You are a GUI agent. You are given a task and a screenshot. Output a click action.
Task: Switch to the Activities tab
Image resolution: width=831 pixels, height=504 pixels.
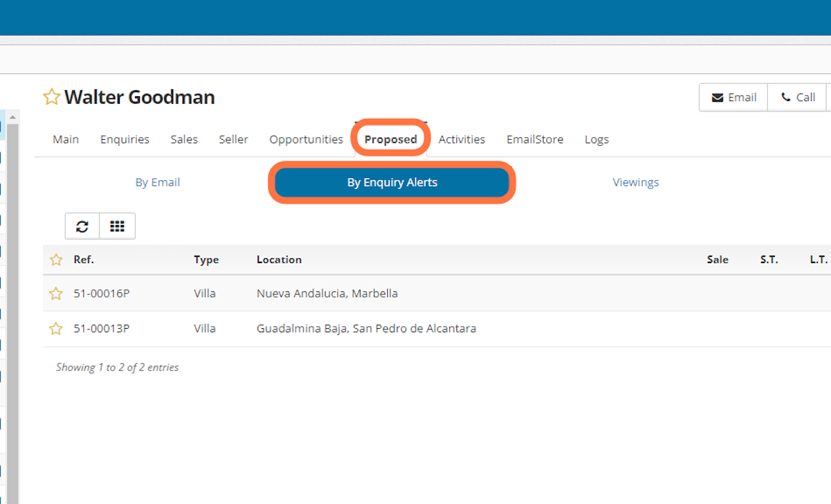tap(461, 139)
